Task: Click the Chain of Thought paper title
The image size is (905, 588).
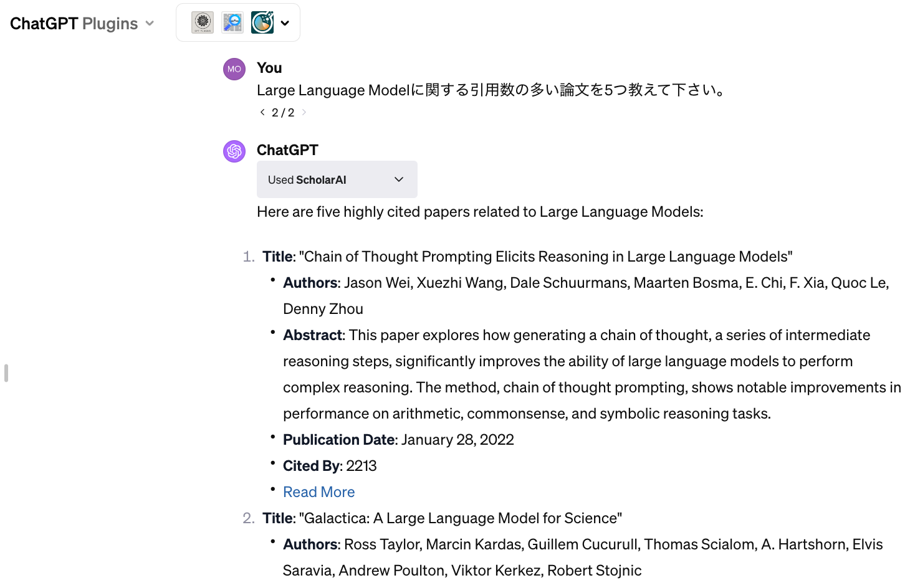Action: pyautogui.click(x=545, y=257)
